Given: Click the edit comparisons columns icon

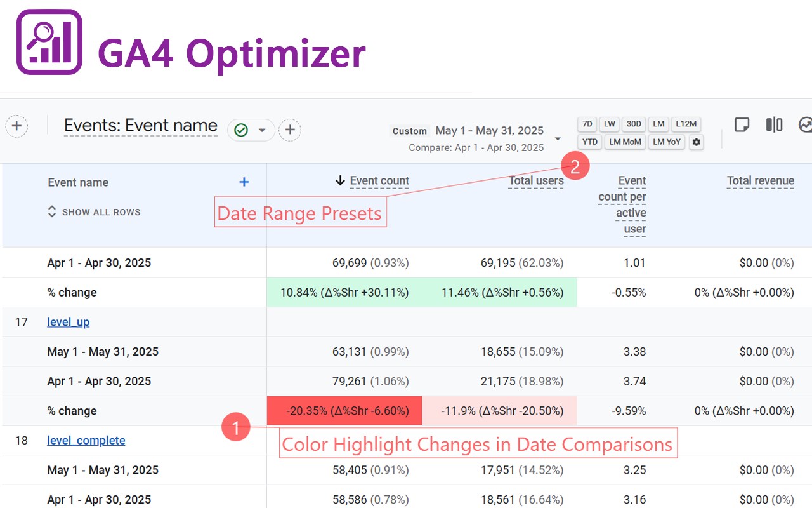Looking at the screenshot, I should (x=774, y=125).
